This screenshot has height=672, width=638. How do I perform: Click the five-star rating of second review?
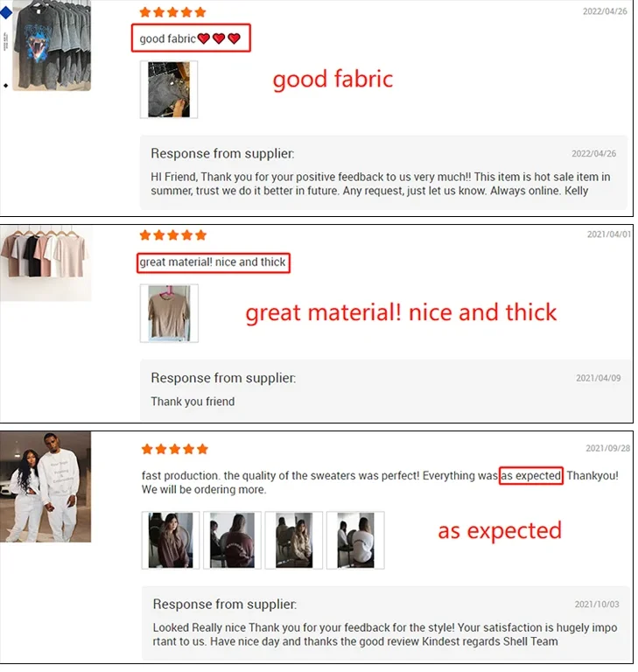172,234
